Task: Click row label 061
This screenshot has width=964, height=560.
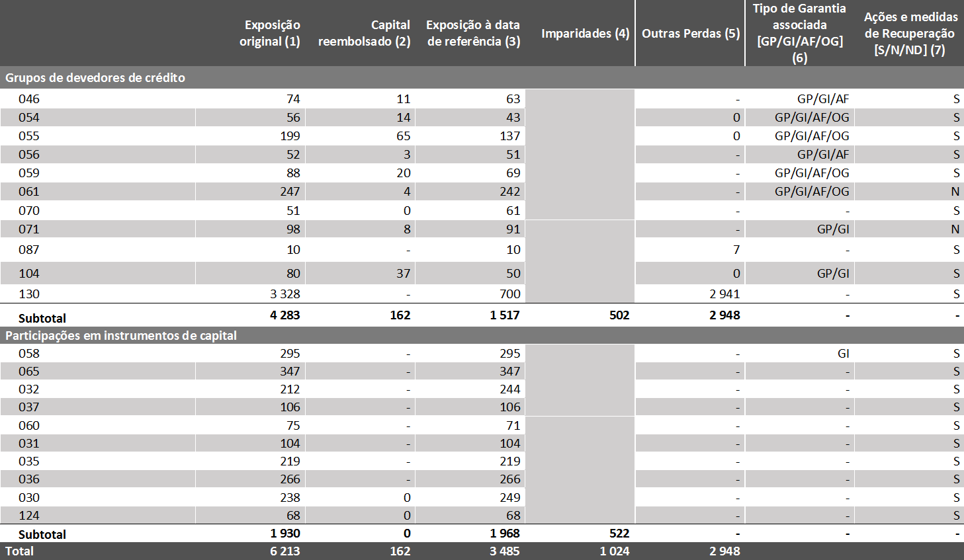Action: pyautogui.click(x=29, y=191)
